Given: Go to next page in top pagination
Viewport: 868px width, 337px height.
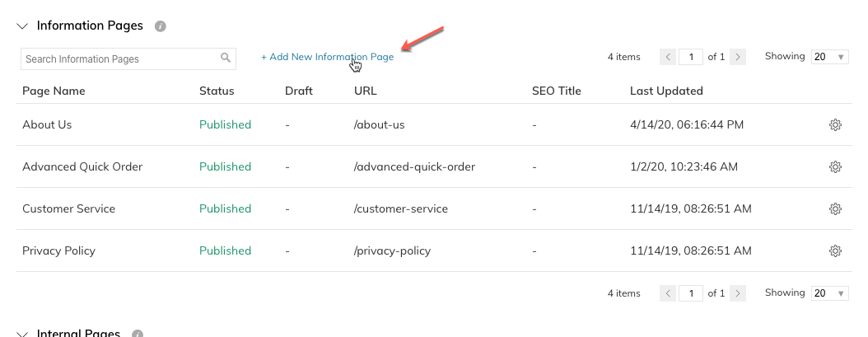Looking at the screenshot, I should tap(738, 57).
